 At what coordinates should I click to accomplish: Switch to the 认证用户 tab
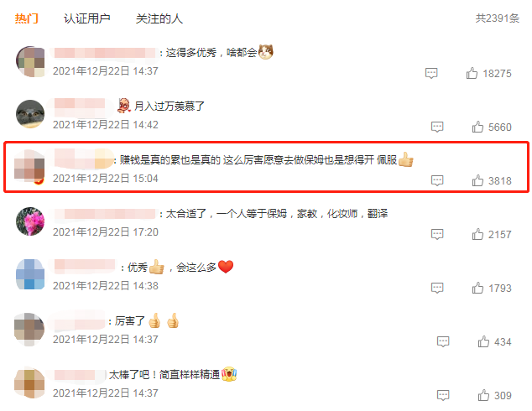pyautogui.click(x=87, y=18)
